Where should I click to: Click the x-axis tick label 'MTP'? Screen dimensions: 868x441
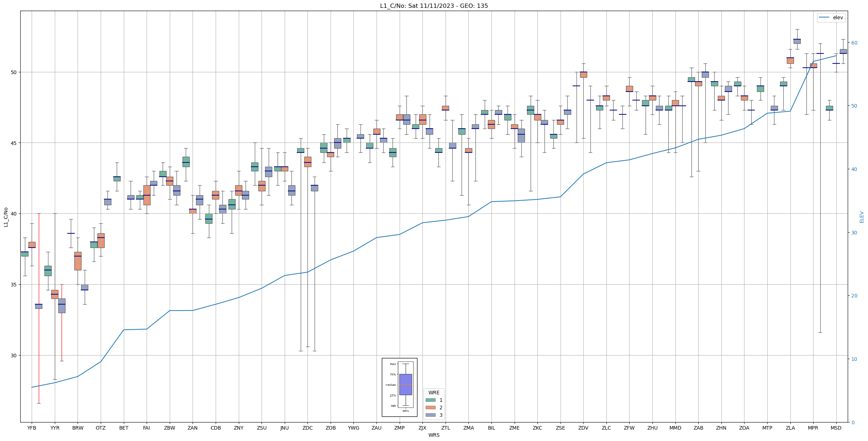tap(767, 428)
